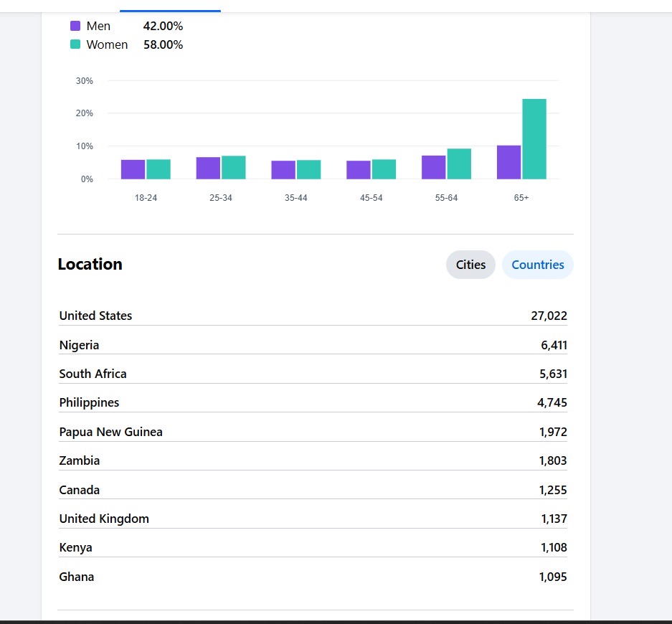Click the Ghana audience count 1,095
672x624 pixels.
tap(553, 577)
